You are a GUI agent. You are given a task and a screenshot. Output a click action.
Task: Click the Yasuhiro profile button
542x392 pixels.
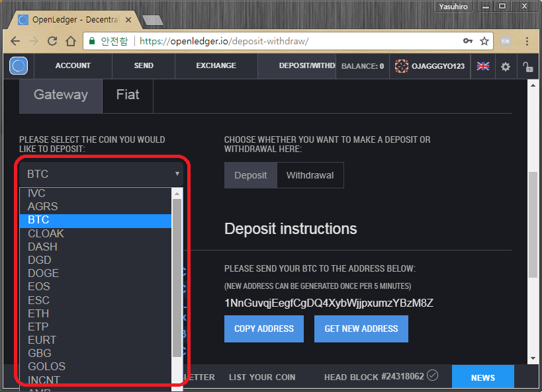(453, 7)
